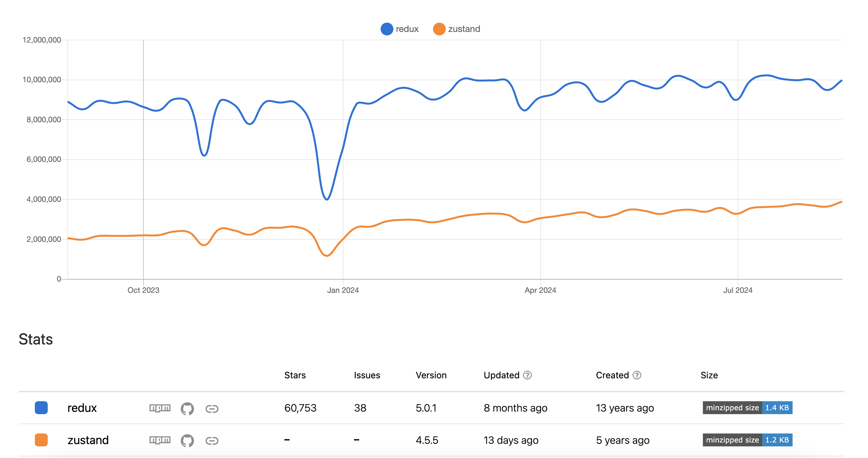Click the Oct 2023 axis label
The height and width of the screenshot is (458, 868).
click(143, 290)
